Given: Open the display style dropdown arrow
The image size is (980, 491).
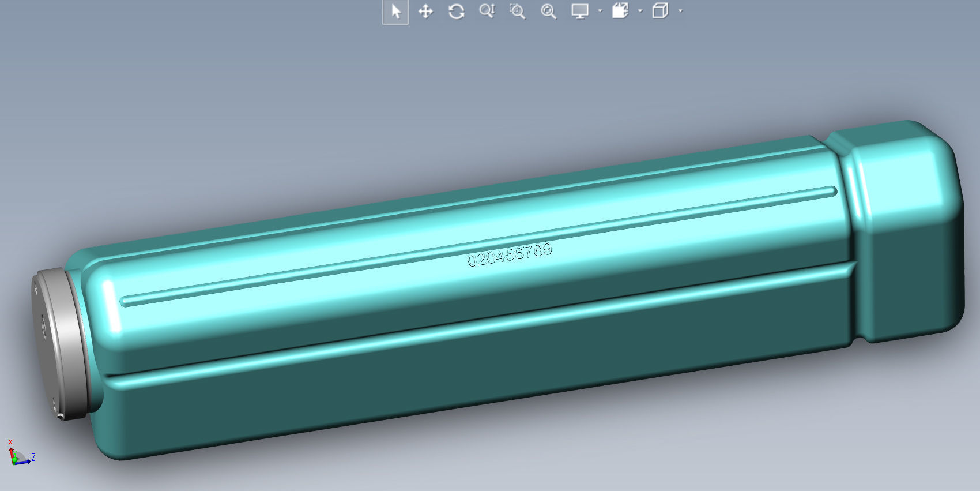Looking at the screenshot, I should (x=680, y=11).
